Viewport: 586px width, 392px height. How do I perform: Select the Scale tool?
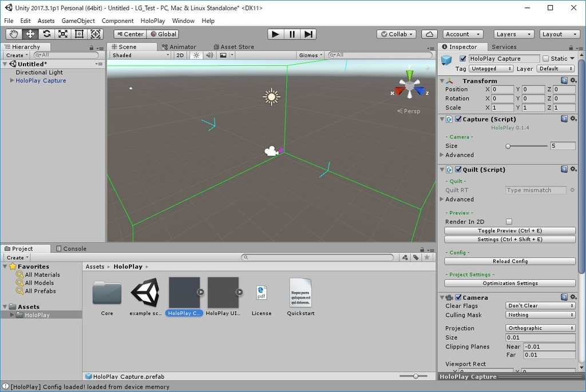click(63, 34)
